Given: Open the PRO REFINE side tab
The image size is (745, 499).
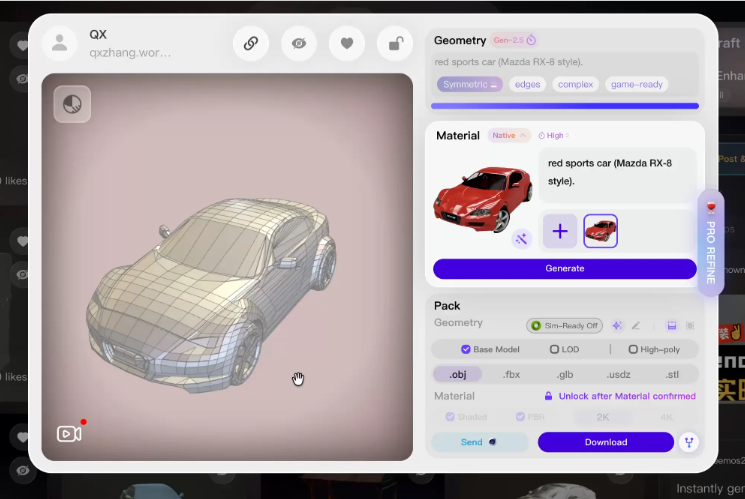Looking at the screenshot, I should click(711, 243).
